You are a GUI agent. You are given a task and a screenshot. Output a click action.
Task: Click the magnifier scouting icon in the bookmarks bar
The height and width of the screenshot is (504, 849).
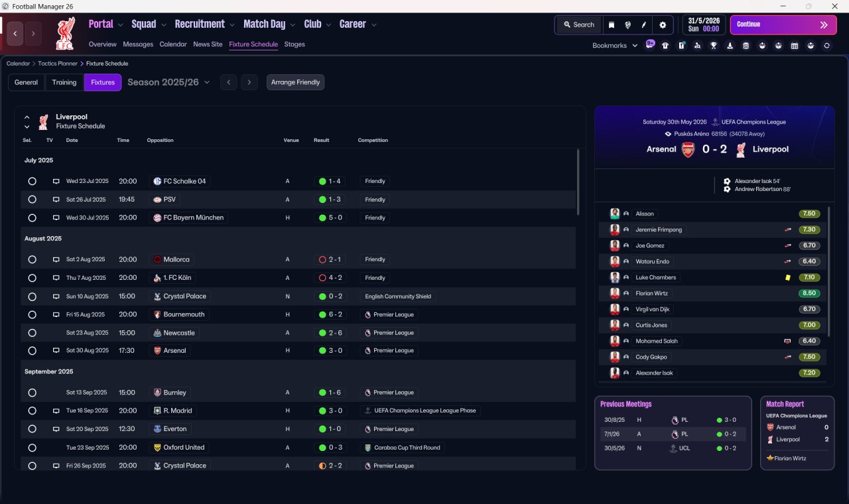(x=698, y=46)
